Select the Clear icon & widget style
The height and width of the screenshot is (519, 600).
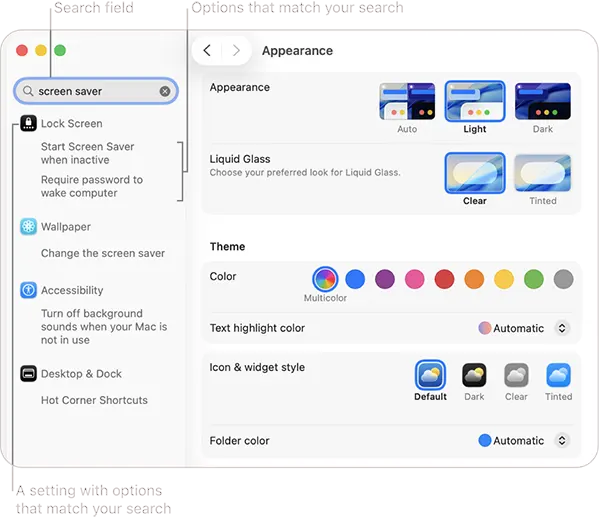coord(516,375)
